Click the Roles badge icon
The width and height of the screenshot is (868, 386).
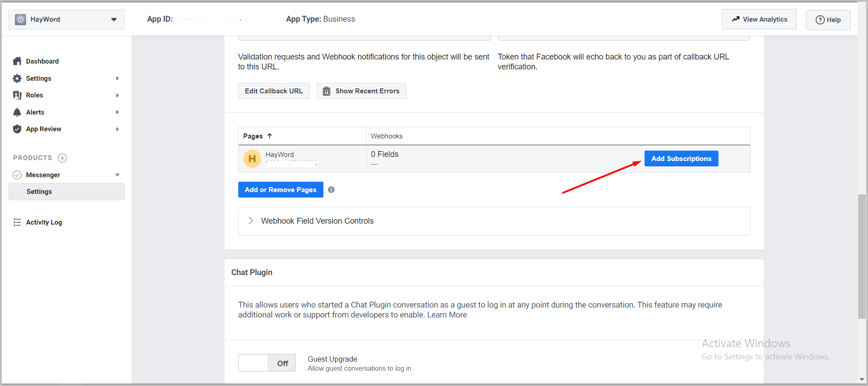pos(17,95)
